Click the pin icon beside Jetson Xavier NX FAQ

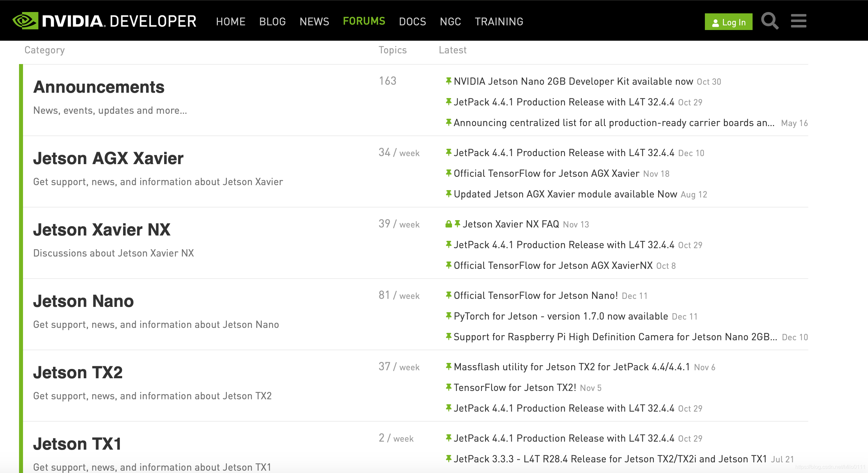(x=457, y=224)
